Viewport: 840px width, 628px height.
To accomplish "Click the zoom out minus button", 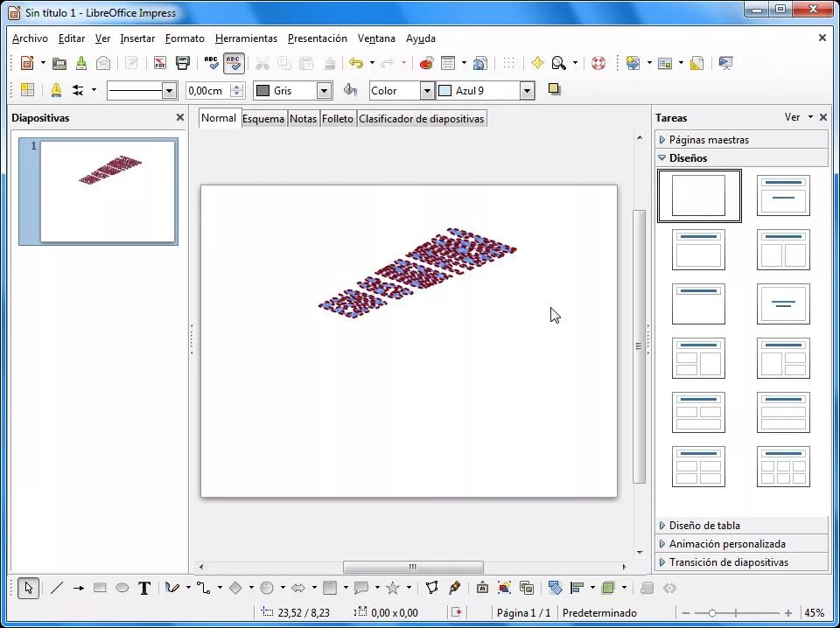I will click(686, 613).
